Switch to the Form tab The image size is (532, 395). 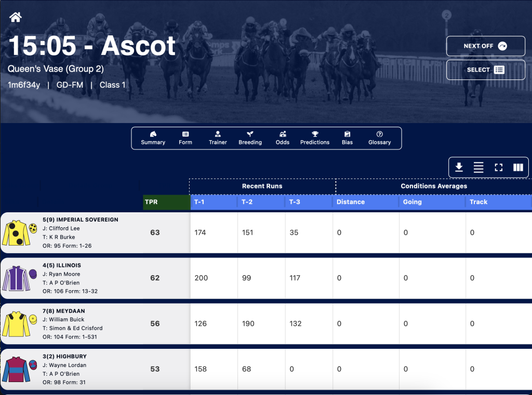click(185, 138)
